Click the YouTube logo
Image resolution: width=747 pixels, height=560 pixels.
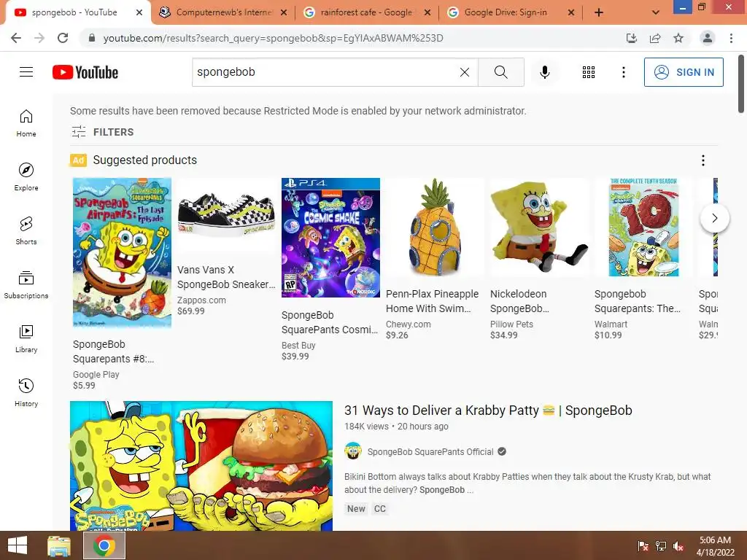[85, 72]
